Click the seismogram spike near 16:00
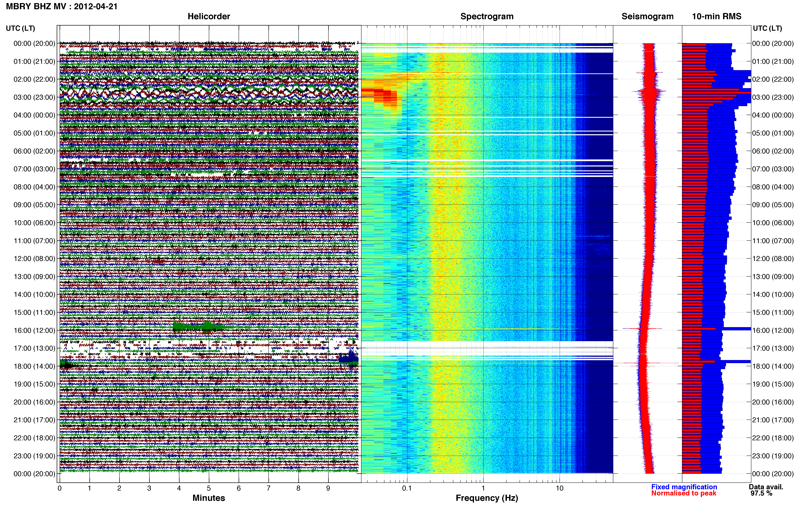The height and width of the screenshot is (508, 812). (642, 329)
